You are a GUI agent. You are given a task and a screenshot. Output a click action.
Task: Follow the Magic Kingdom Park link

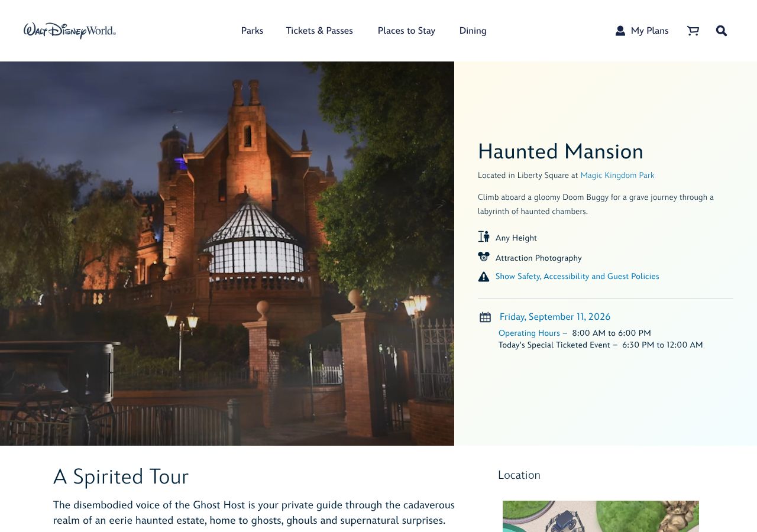coord(617,176)
